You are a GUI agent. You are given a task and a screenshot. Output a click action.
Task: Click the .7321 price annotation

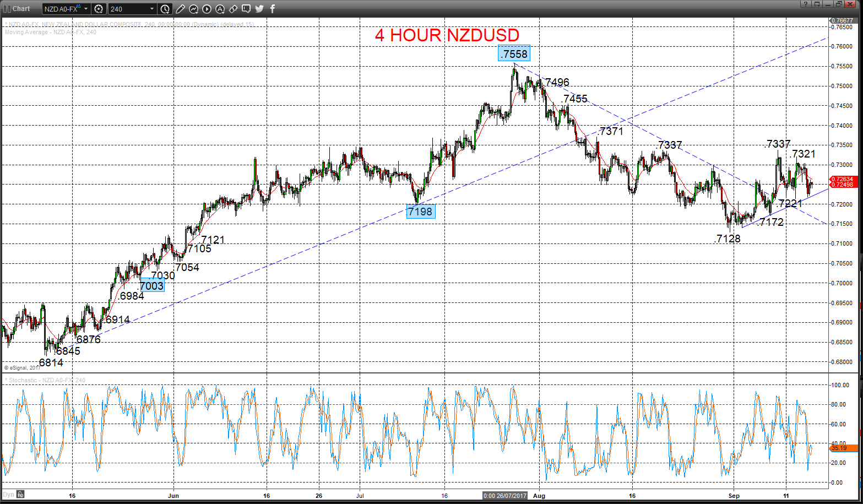[802, 154]
